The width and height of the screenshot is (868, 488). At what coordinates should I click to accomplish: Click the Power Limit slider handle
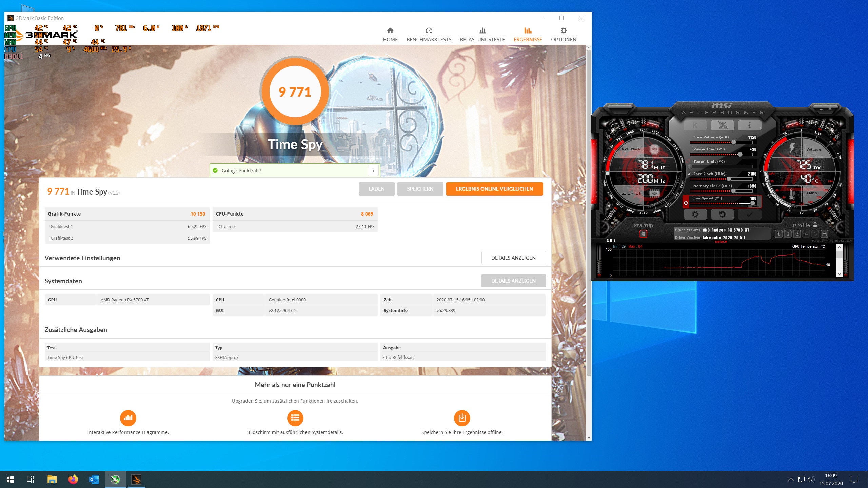click(740, 155)
